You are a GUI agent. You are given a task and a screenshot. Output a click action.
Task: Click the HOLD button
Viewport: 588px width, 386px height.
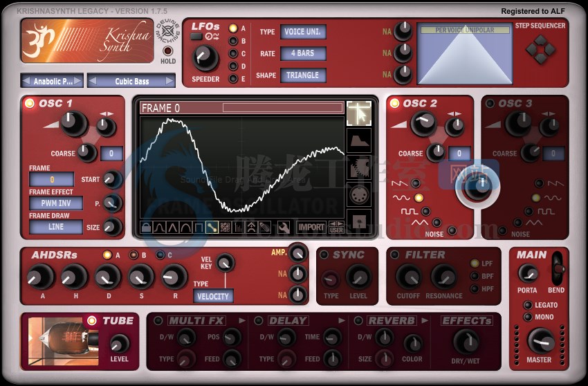[x=167, y=50]
